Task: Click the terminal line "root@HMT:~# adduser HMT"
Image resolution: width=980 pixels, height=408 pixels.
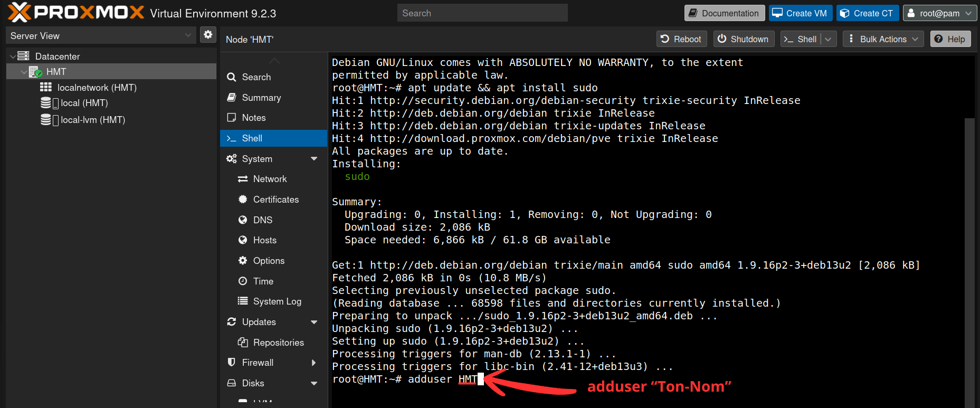Action: click(405, 379)
